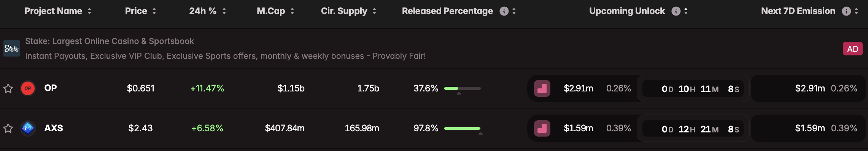The width and height of the screenshot is (868, 151).
Task: Open Upcoming Unlock info icon
Action: [676, 11]
